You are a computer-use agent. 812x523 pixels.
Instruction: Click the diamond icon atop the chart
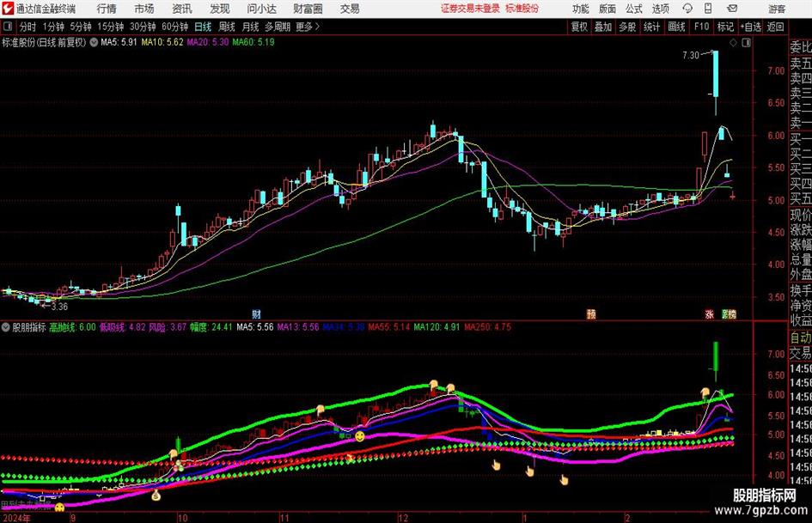[x=733, y=43]
